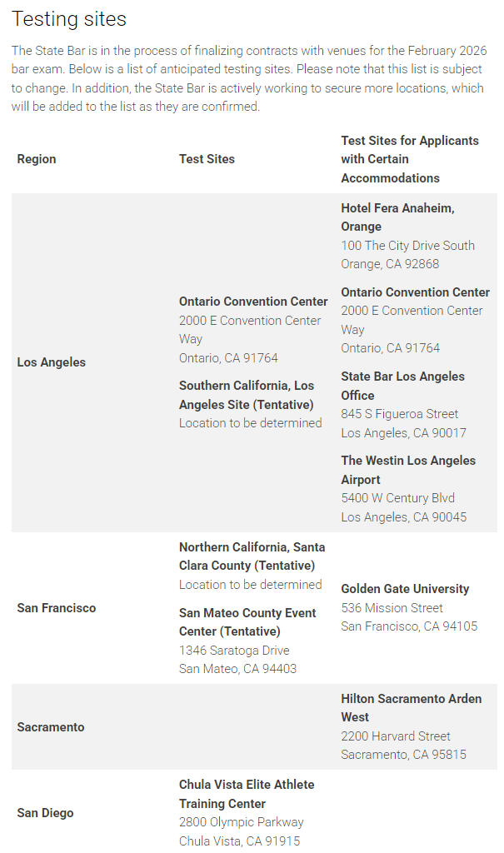This screenshot has height=853, width=504.
Task: Click Chula Vista Elite Athlete Training Center
Action: [247, 794]
